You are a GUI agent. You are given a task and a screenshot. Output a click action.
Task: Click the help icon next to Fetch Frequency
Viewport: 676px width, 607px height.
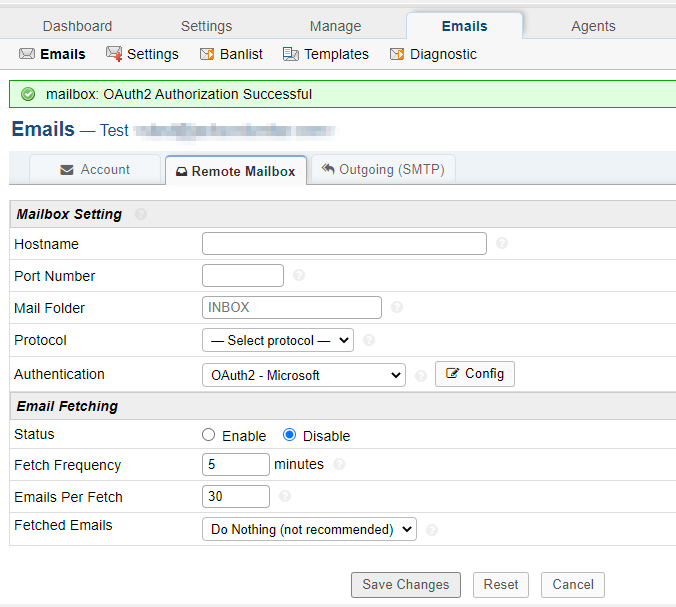[x=340, y=464]
